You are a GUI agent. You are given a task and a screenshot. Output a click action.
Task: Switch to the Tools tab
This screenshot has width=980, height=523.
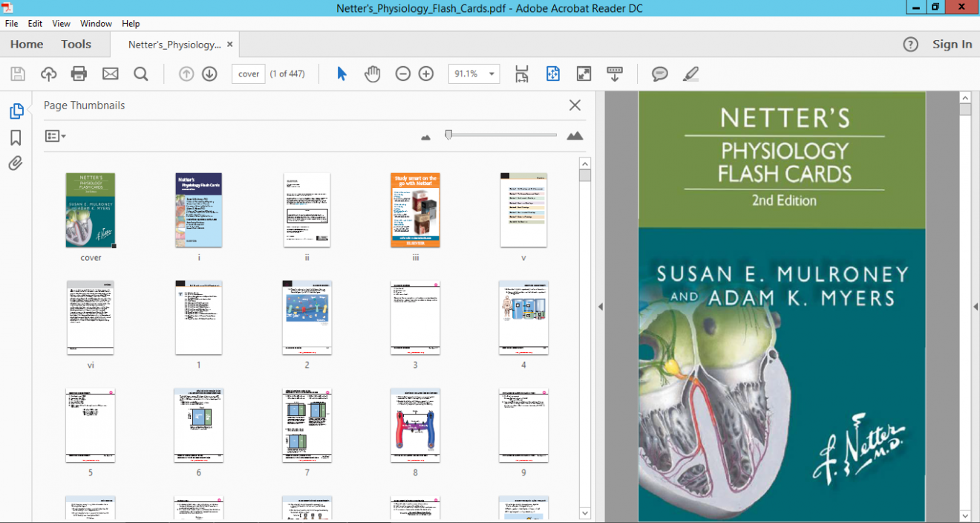[x=76, y=44]
